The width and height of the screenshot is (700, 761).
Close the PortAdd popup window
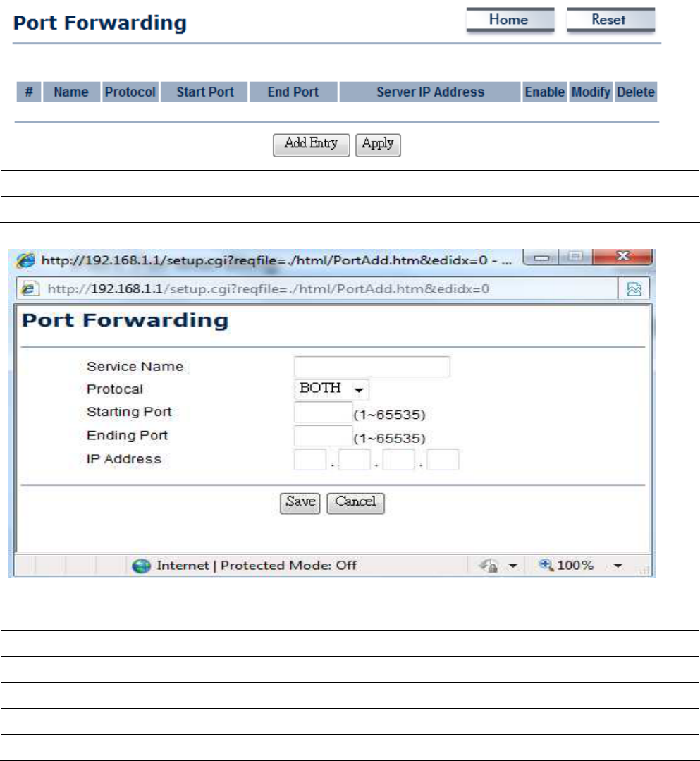click(623, 257)
